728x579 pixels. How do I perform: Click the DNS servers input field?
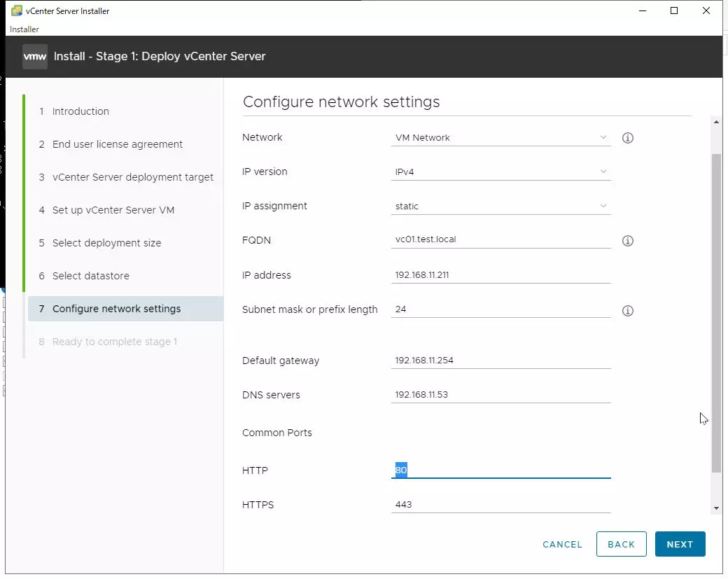point(500,395)
